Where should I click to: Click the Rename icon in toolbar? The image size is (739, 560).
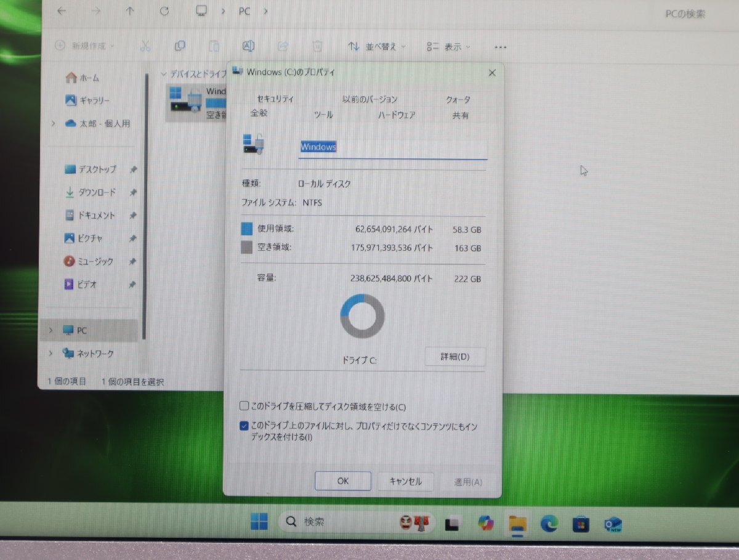click(x=248, y=46)
